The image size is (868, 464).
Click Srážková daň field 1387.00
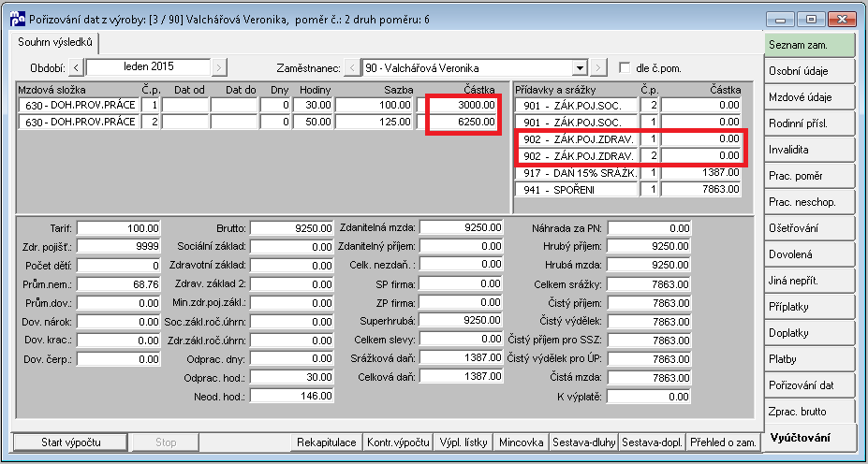point(461,357)
